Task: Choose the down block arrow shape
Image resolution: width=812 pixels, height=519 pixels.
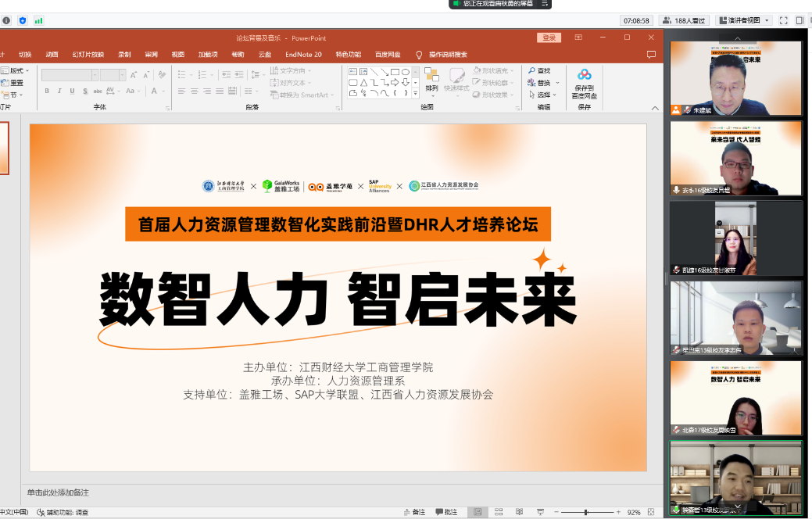Action: coord(406,82)
